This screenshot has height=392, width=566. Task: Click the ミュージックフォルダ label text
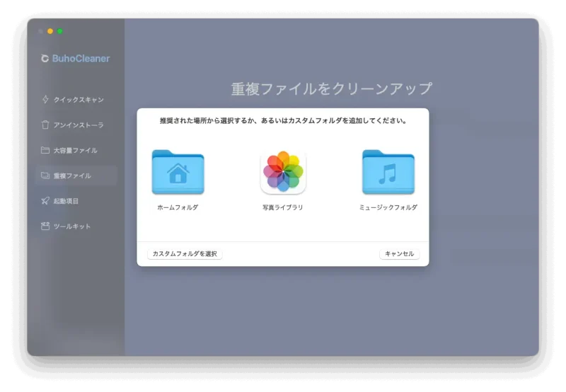[x=388, y=207]
